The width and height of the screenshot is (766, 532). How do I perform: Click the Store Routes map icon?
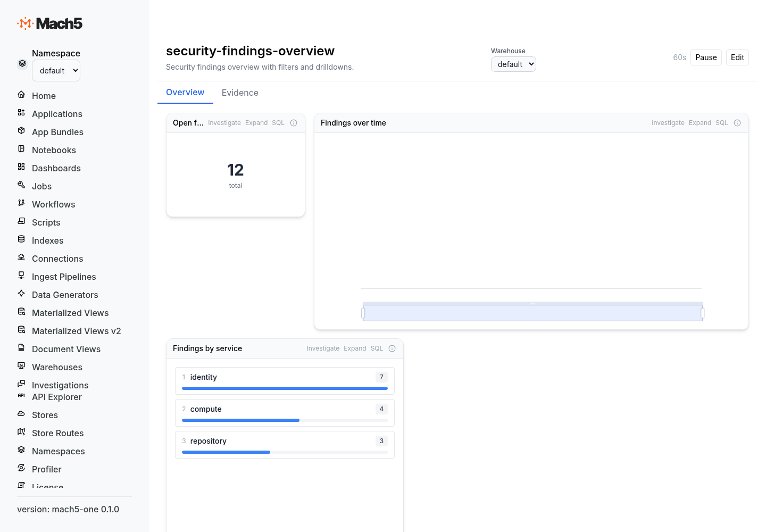click(21, 432)
